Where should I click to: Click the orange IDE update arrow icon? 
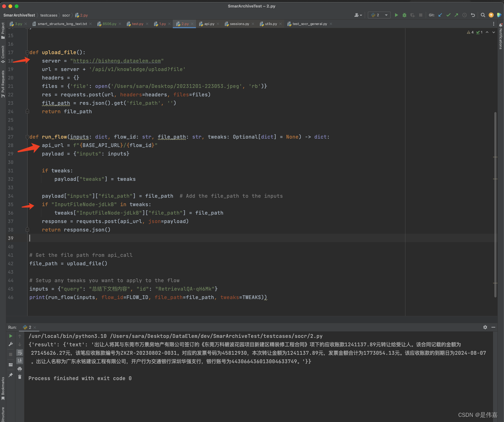point(491,15)
